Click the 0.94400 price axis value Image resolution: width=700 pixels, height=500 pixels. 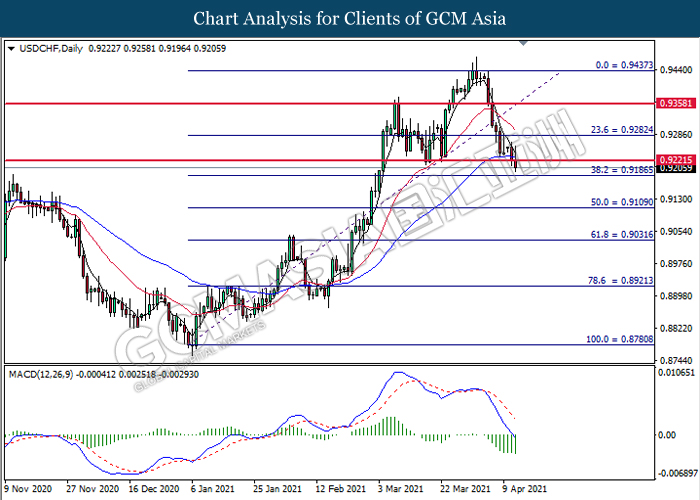coord(670,71)
